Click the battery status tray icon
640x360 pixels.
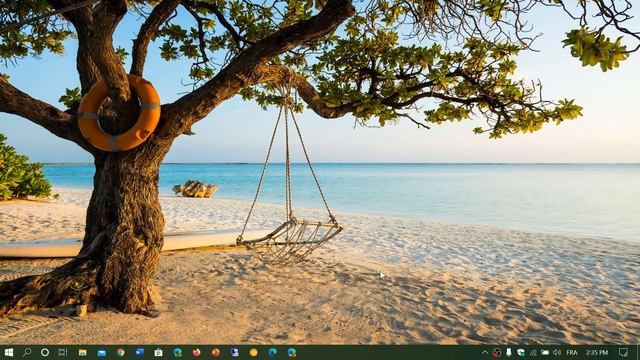click(x=545, y=353)
